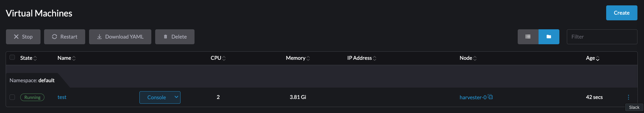644x113 pixels.
Task: Copy harvester-0 node name icon
Action: pyautogui.click(x=490, y=97)
